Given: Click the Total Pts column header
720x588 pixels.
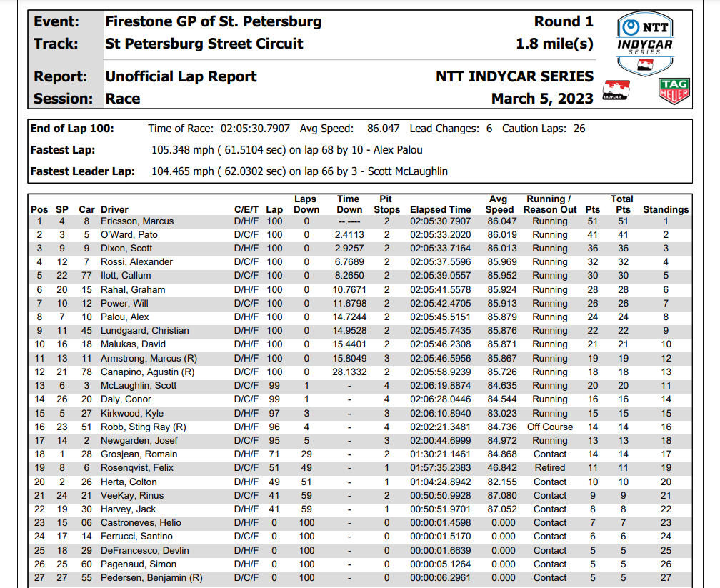Looking at the screenshot, I should pos(622,204).
